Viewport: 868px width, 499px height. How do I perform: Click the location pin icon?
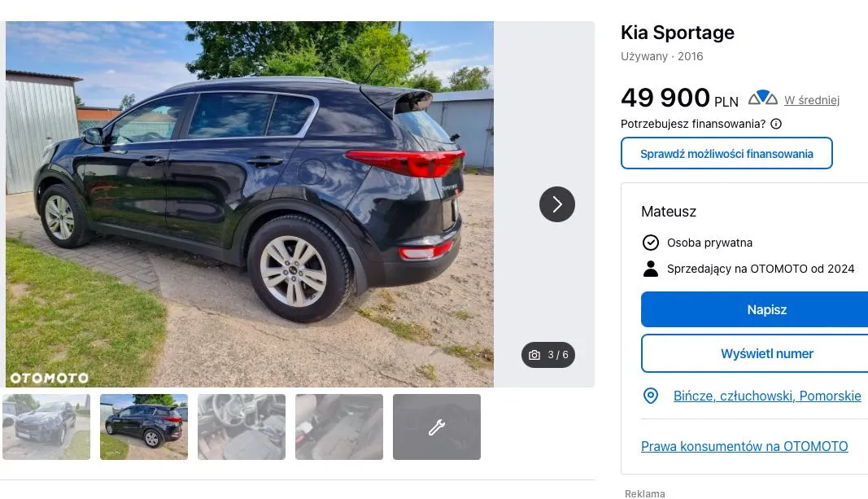(x=651, y=396)
